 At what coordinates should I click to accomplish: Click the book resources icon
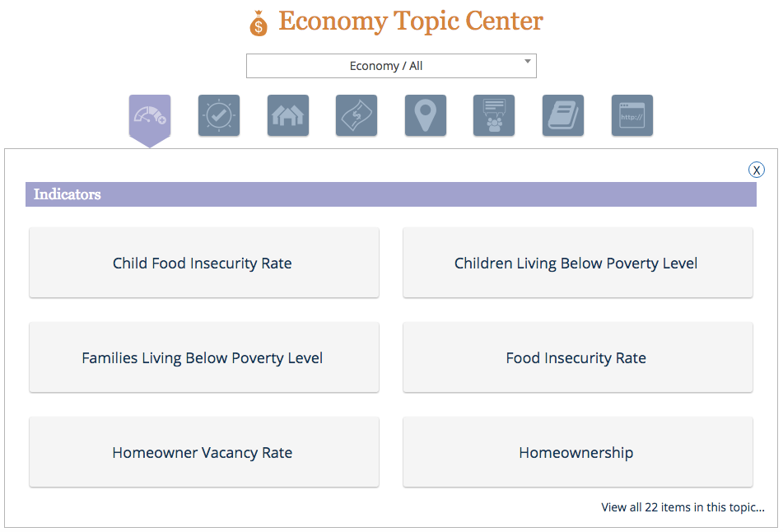(563, 115)
